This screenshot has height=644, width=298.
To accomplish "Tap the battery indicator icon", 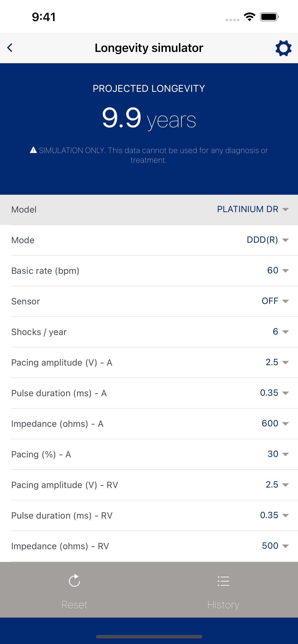I will pos(269,17).
